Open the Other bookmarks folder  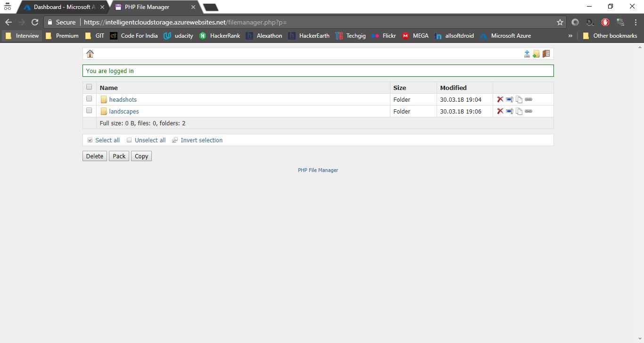610,36
